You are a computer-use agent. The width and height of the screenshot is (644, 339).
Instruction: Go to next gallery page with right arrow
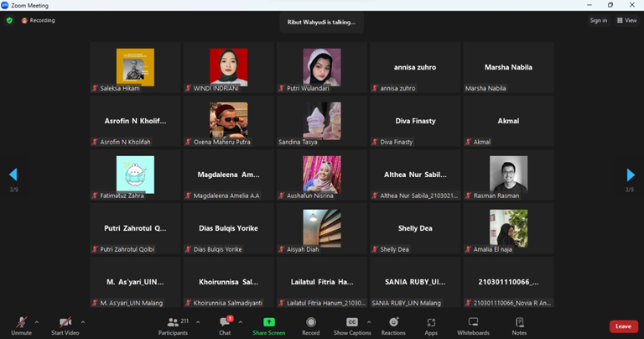click(631, 175)
